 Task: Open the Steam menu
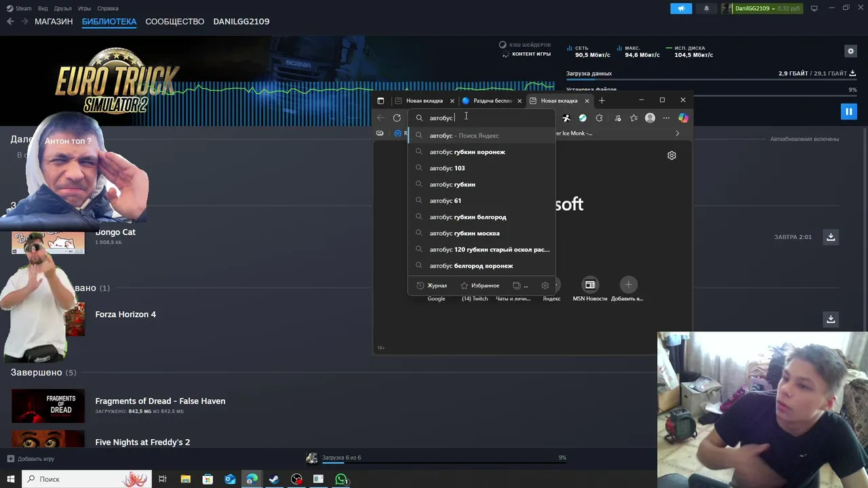(19, 8)
